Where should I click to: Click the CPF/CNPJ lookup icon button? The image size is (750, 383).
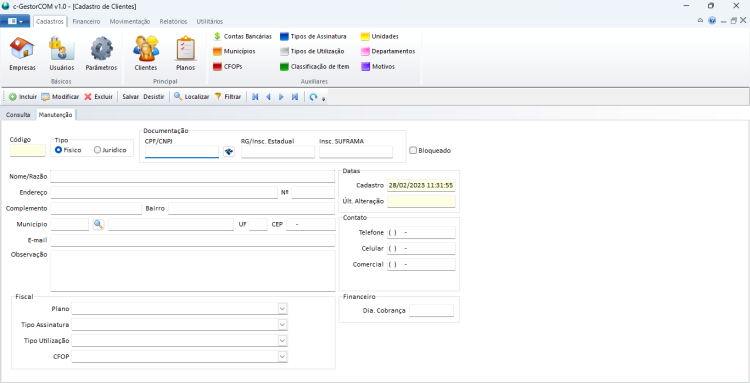229,152
